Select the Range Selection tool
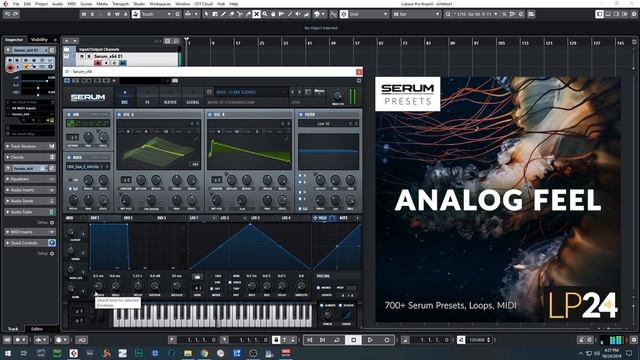The height and width of the screenshot is (360, 640). [x=215, y=14]
